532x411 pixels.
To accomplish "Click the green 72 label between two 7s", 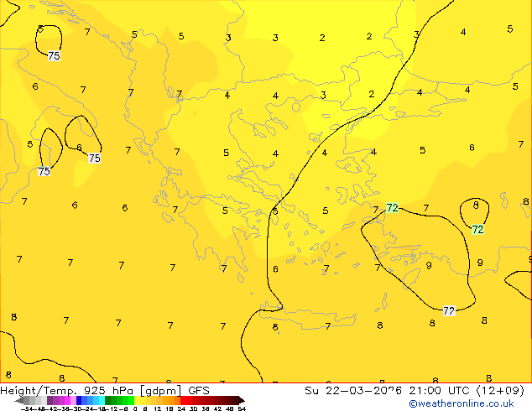I will coord(392,207).
